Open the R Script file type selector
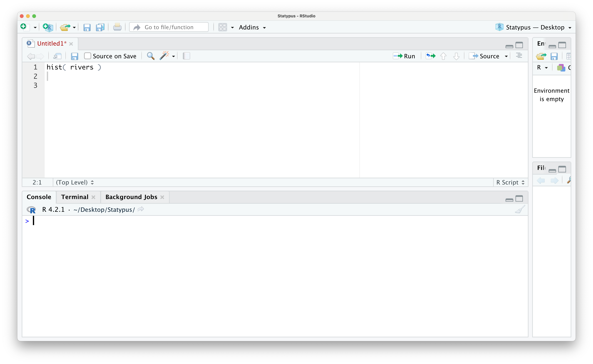593x364 pixels. point(510,182)
